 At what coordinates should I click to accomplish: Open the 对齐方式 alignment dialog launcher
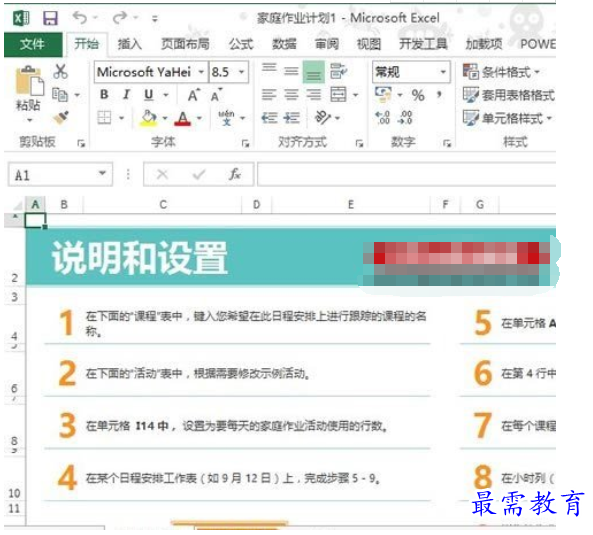point(359,143)
